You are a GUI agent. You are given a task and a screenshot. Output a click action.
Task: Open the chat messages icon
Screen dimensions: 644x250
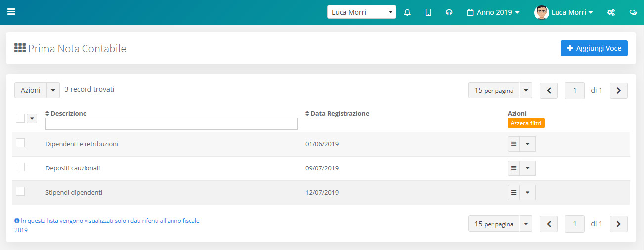(x=633, y=12)
